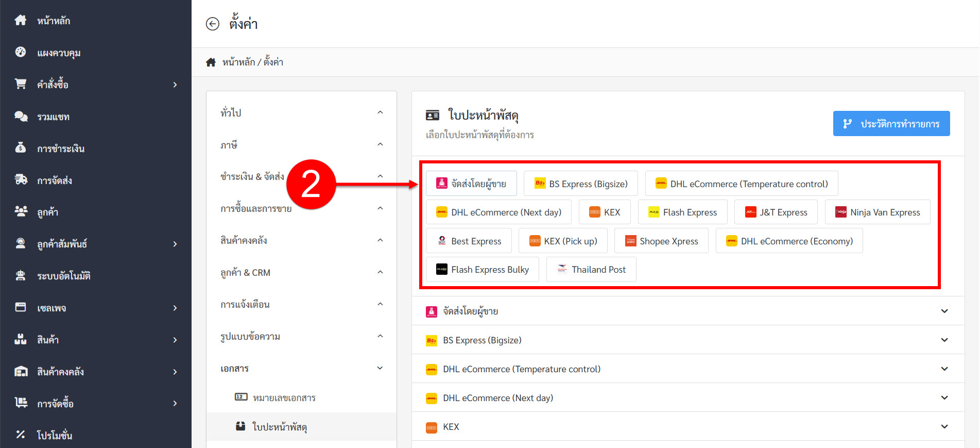980x448 pixels.
Task: Open the ชำระเงิน & จัดส่ง settings section
Action: coord(302,176)
